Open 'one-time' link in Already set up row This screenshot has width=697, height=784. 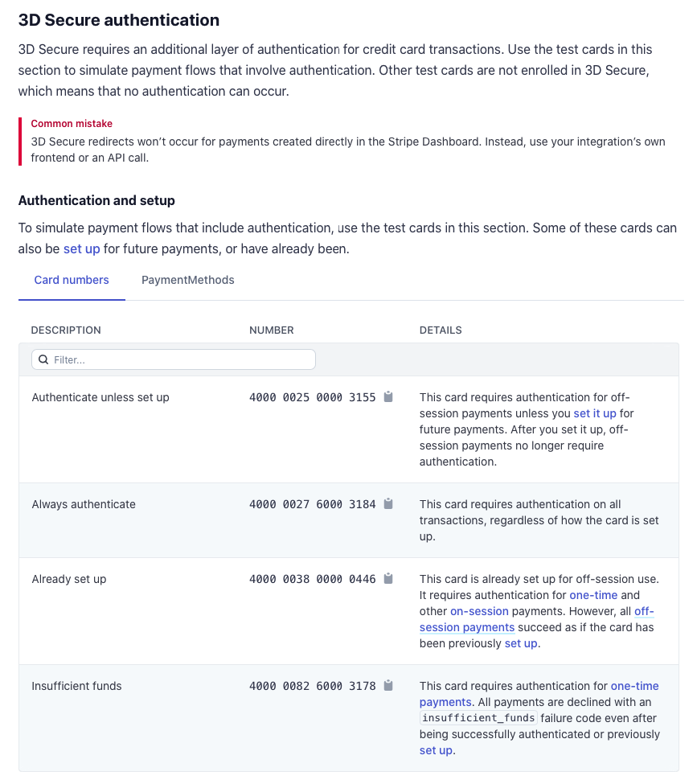click(593, 595)
